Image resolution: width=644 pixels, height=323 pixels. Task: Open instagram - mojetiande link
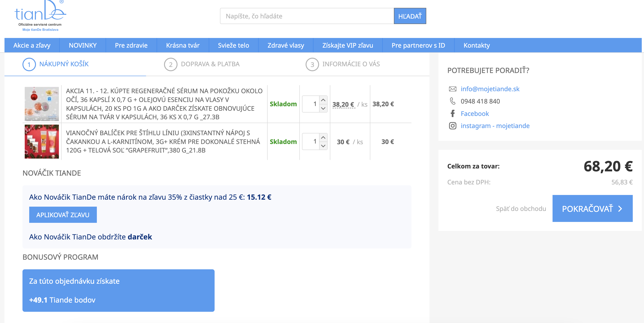coord(495,126)
